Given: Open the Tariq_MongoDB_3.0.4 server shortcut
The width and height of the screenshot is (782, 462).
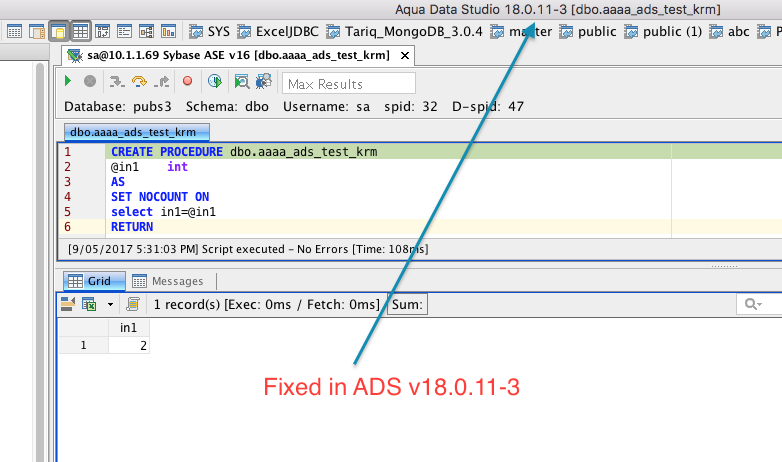Looking at the screenshot, I should (404, 32).
